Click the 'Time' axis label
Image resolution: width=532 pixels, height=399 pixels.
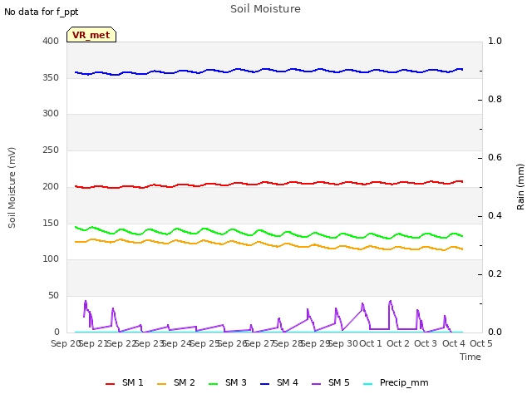(470, 357)
